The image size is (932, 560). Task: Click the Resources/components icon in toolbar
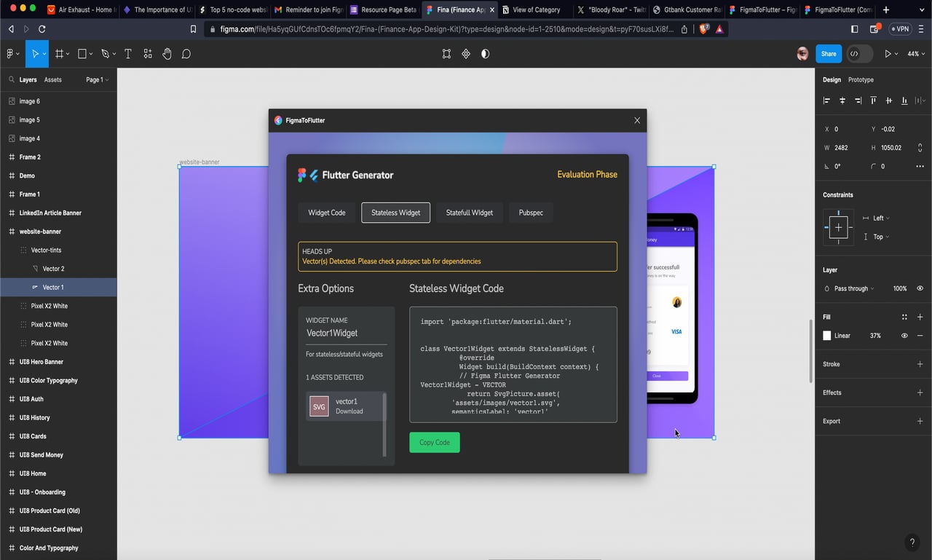point(147,54)
